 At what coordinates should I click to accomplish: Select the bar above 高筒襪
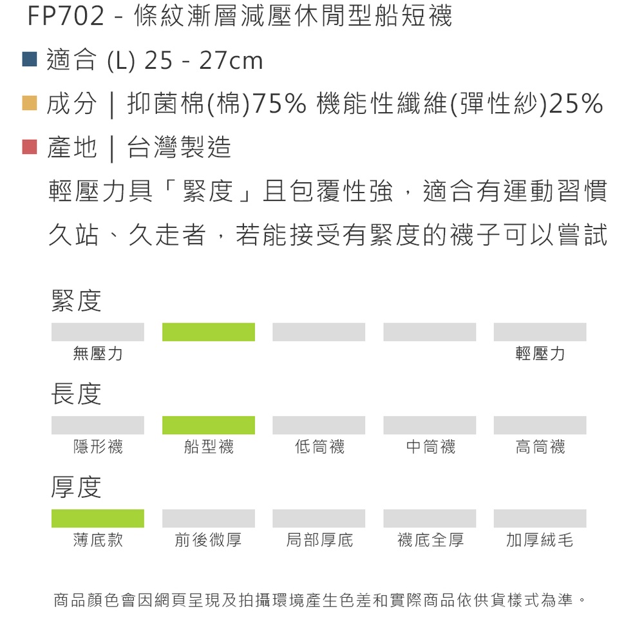pyautogui.click(x=540, y=425)
